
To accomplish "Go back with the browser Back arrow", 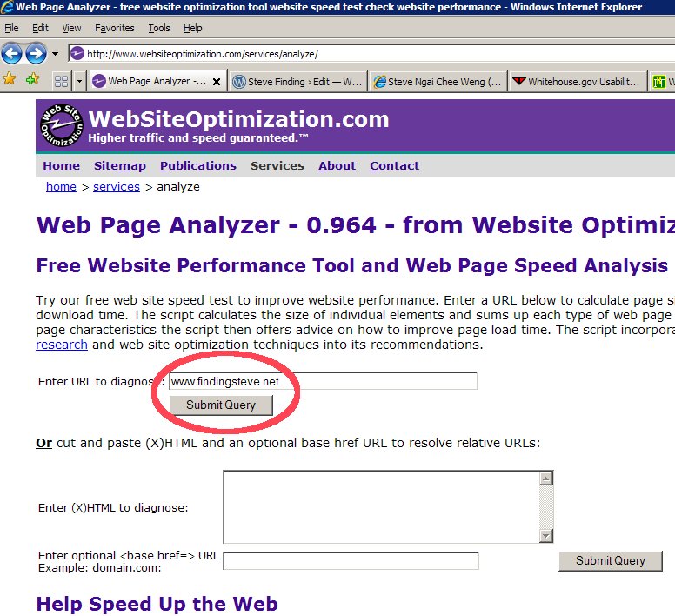I will click(11, 54).
